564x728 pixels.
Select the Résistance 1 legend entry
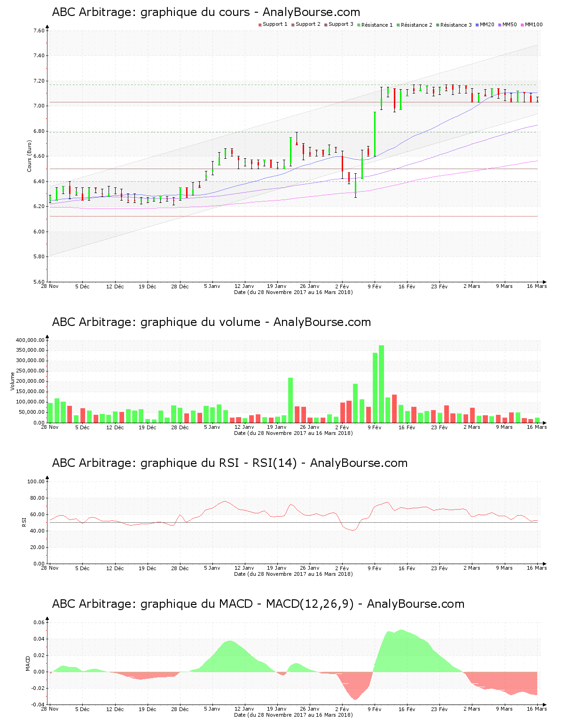point(375,25)
